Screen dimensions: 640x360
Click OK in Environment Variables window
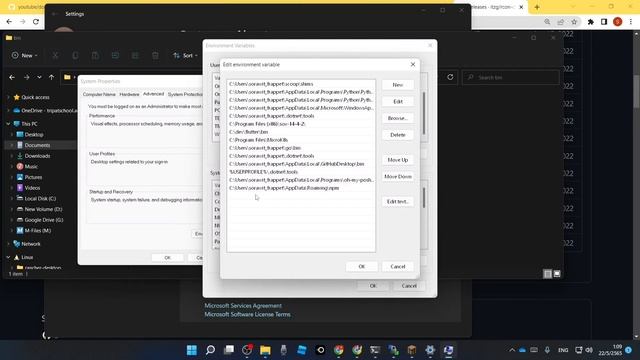pyautogui.click(x=373, y=286)
